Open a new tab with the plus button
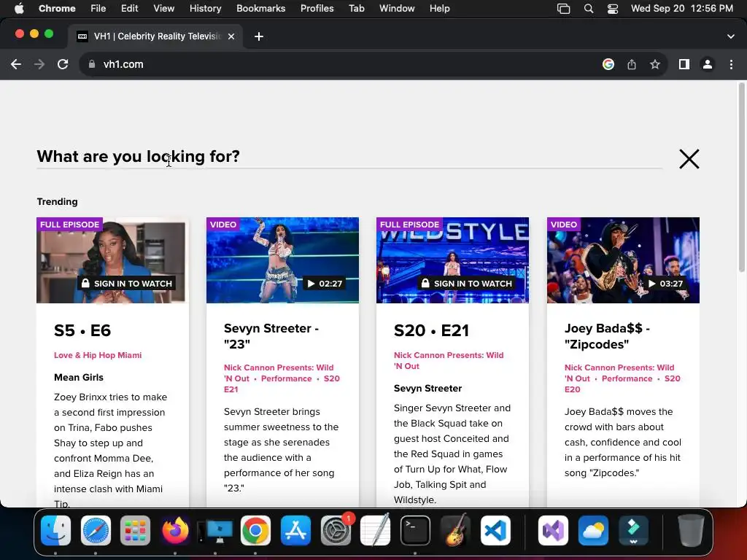The width and height of the screenshot is (747, 560). click(x=259, y=36)
